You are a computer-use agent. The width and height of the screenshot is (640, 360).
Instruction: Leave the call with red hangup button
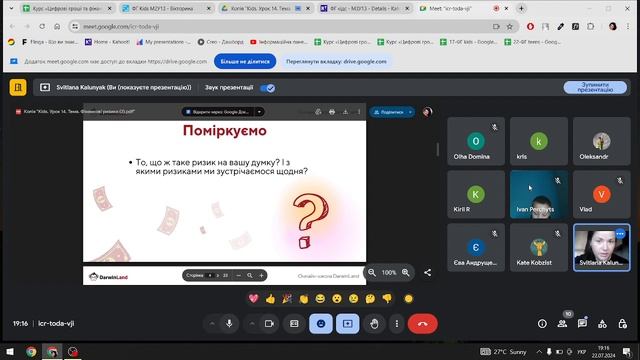pos(422,324)
